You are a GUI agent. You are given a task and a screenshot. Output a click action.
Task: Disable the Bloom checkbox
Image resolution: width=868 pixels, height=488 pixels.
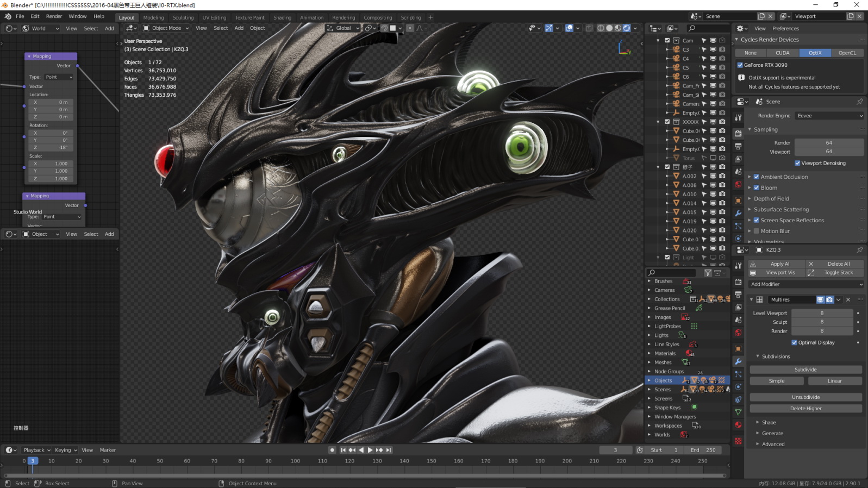point(756,187)
